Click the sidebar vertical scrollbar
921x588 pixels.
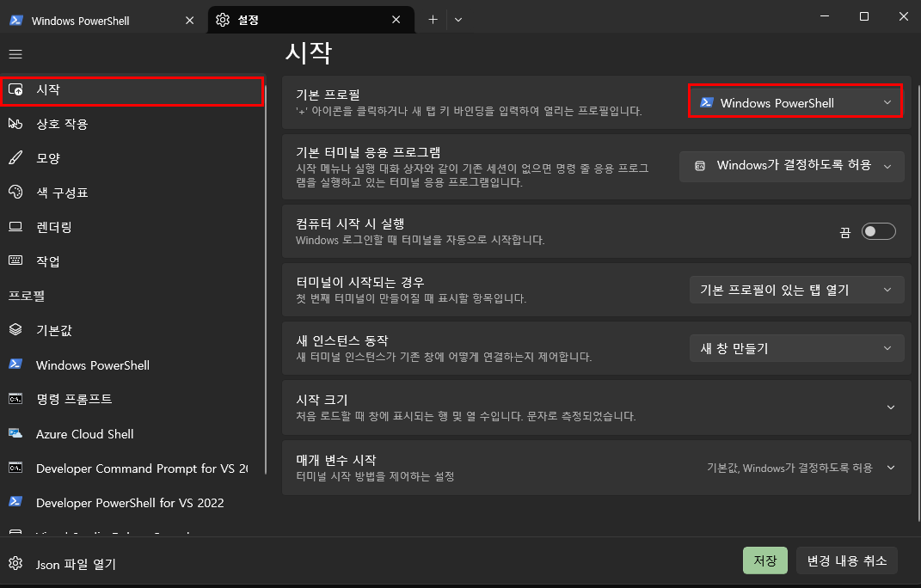click(x=266, y=279)
